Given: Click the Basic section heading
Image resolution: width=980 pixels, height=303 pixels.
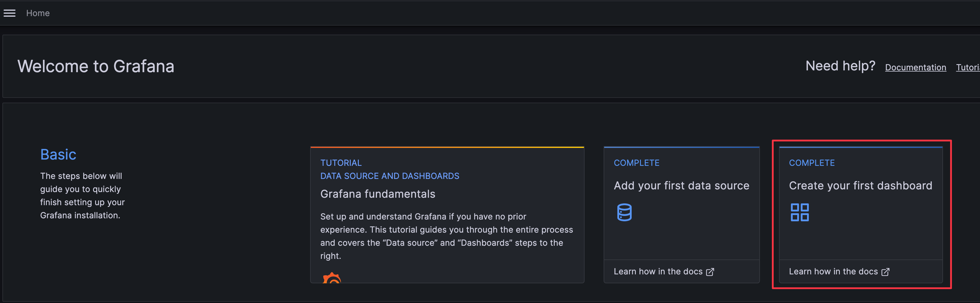Looking at the screenshot, I should [x=58, y=154].
